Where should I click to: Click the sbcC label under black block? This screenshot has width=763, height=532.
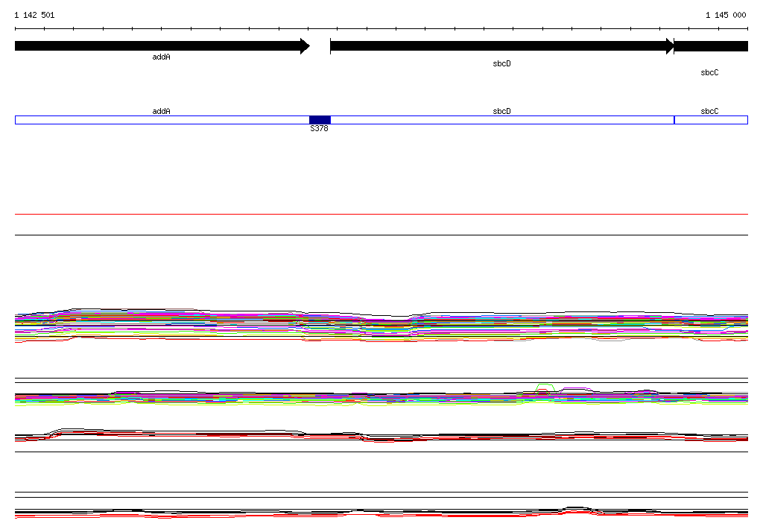click(x=709, y=72)
